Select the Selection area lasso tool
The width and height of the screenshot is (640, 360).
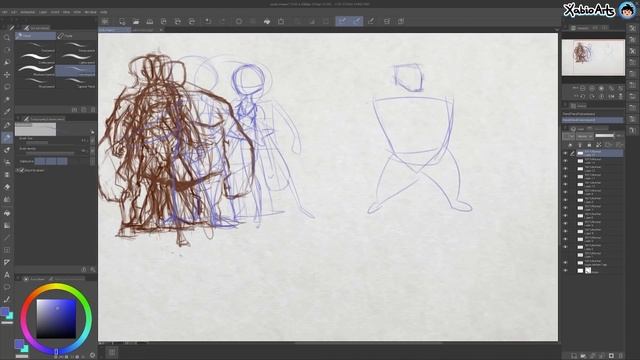[x=7, y=87]
